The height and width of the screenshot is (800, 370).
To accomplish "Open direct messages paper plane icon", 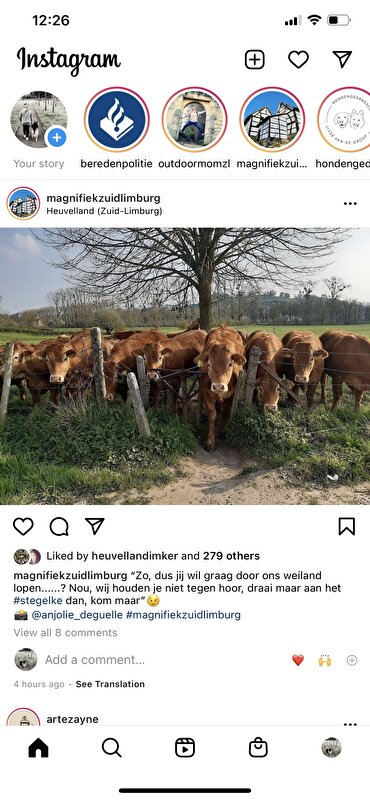I will click(x=342, y=59).
